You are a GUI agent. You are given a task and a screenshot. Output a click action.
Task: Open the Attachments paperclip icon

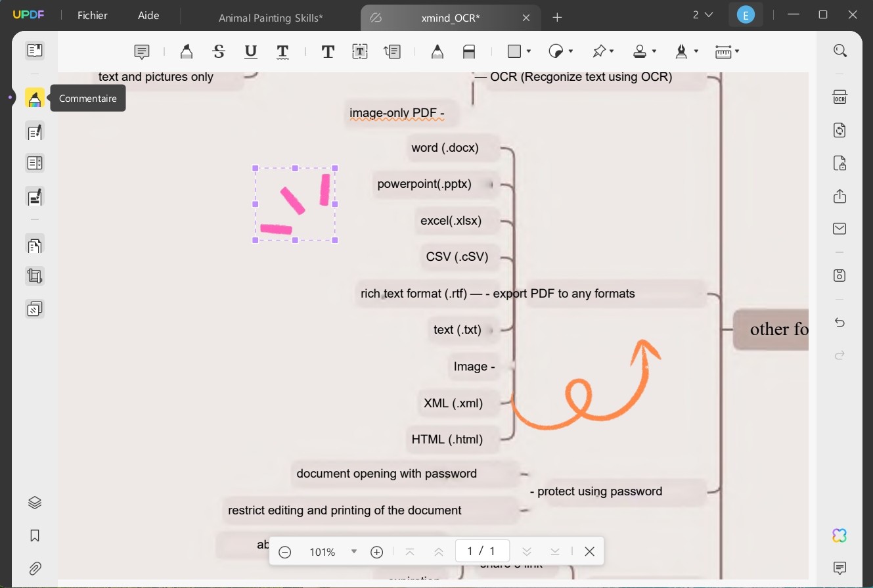tap(35, 568)
